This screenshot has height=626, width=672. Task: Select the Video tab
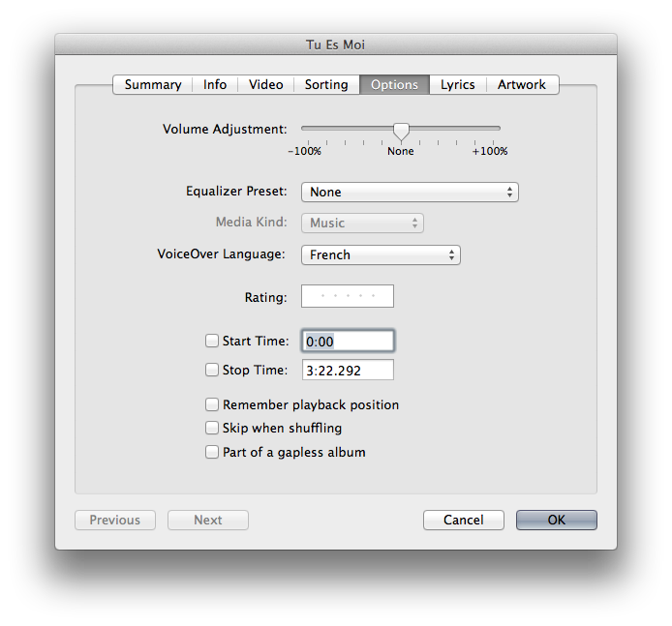[265, 85]
